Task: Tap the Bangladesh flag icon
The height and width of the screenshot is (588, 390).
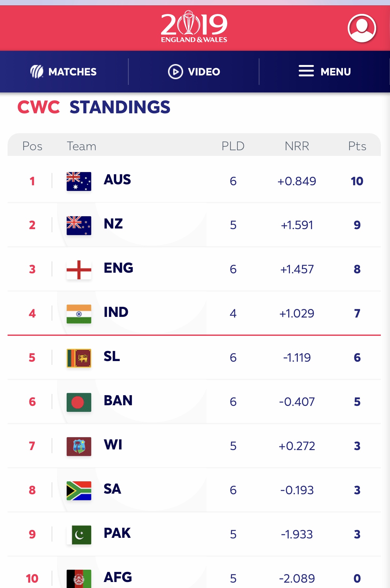Action: click(x=79, y=402)
